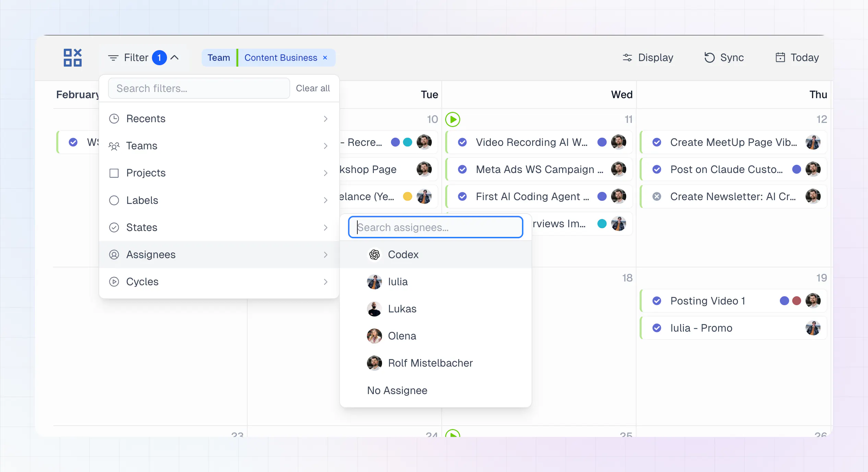Collapse the Filter menu caret
868x472 pixels.
tap(175, 57)
